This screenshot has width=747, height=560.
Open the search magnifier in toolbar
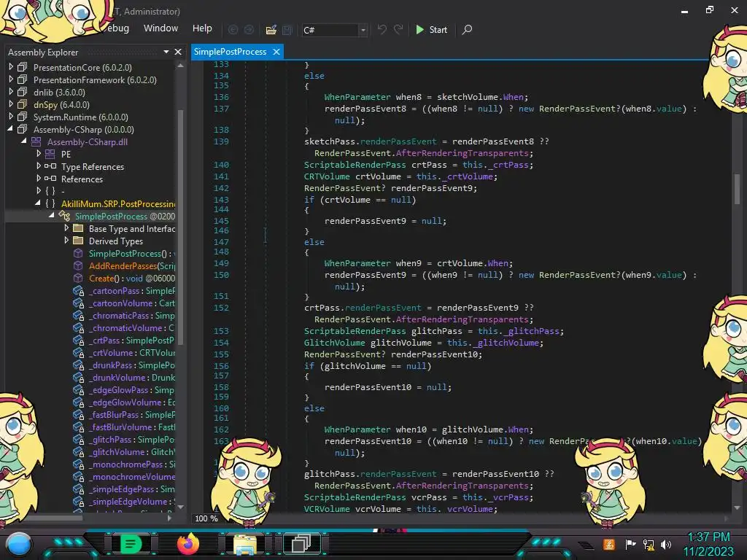click(x=468, y=29)
